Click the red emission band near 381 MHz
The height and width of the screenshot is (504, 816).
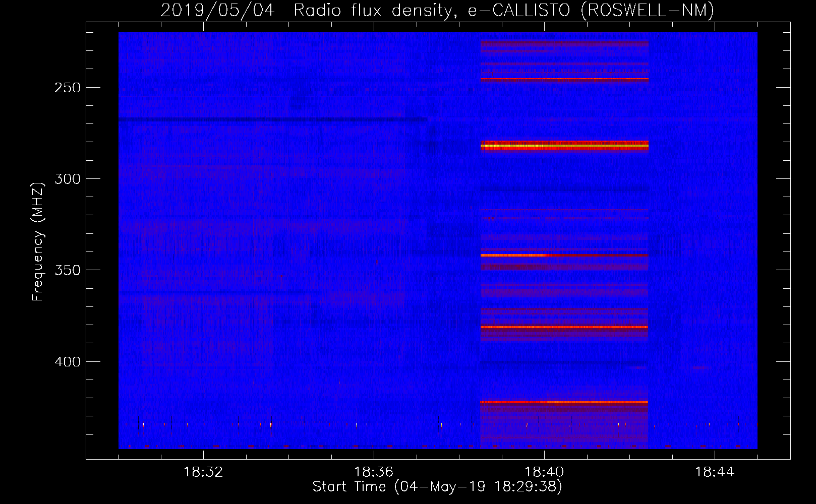tap(564, 327)
